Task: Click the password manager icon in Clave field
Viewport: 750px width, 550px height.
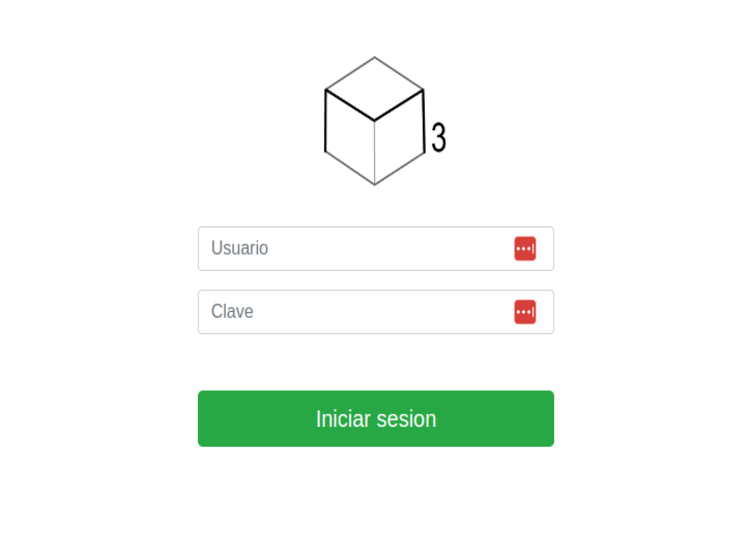Action: click(x=525, y=312)
